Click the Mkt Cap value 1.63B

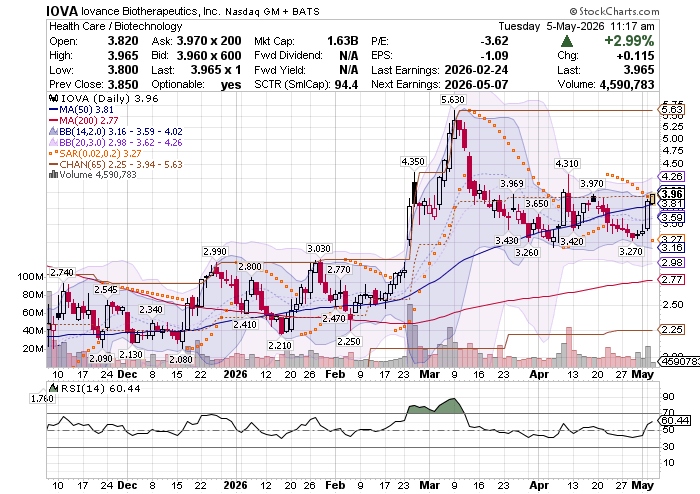click(x=342, y=41)
